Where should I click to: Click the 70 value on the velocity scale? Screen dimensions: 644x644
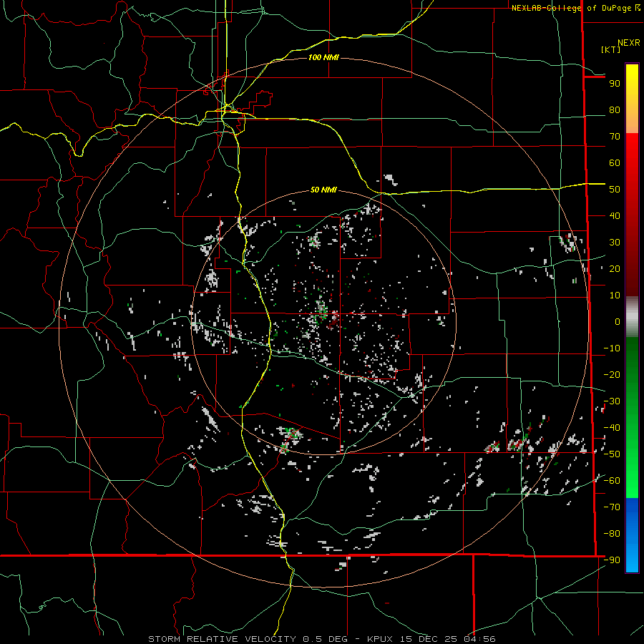(x=615, y=137)
